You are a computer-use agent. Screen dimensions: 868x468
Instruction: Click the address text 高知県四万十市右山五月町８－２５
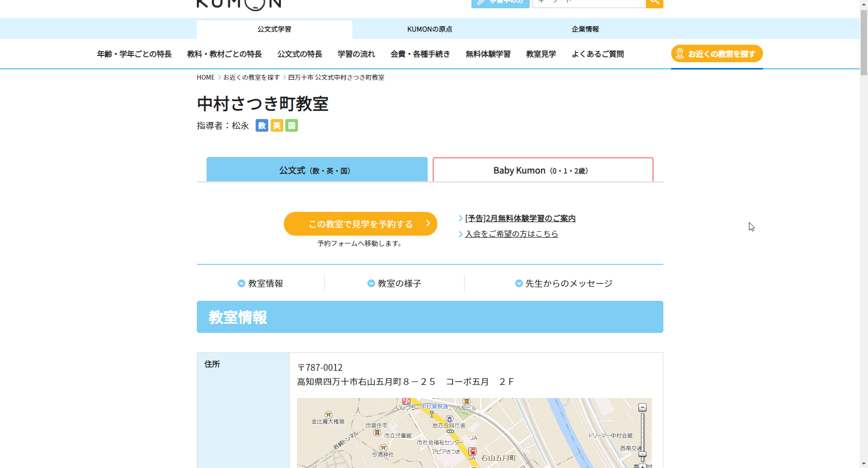tap(366, 382)
